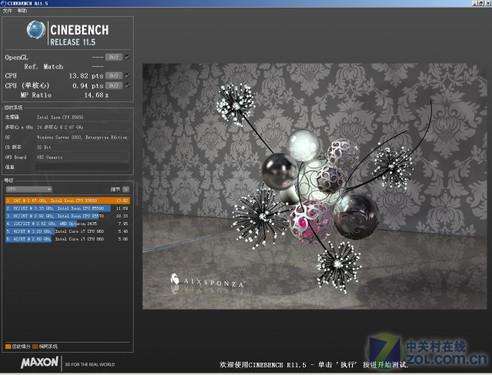Click the MAXON logo at bottom left
This screenshot has height=375, width=492.
click(x=40, y=363)
